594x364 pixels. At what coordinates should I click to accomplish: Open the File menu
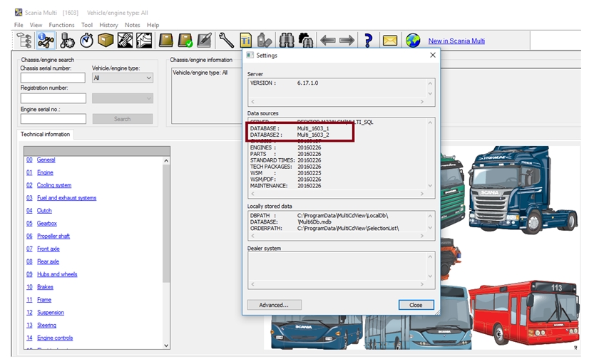click(19, 25)
